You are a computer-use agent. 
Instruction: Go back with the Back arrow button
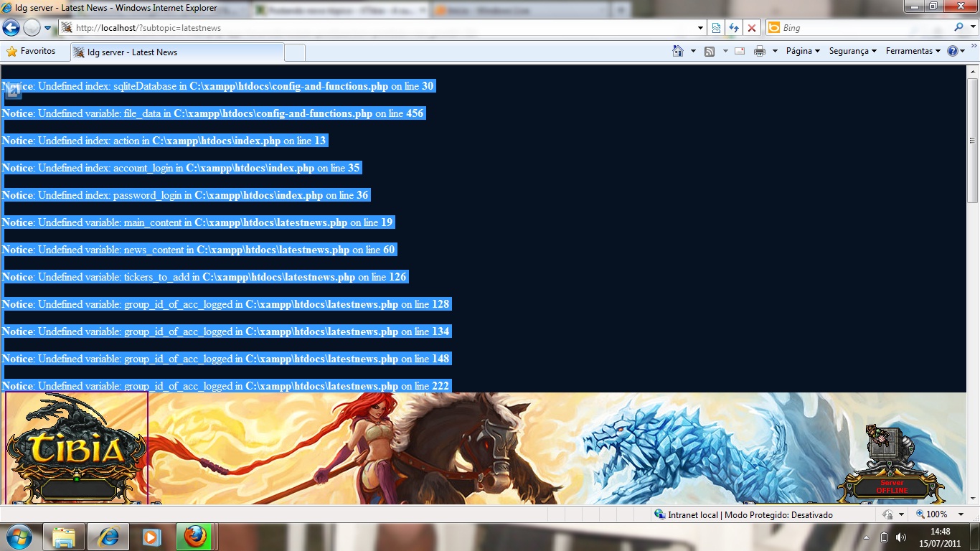(11, 28)
